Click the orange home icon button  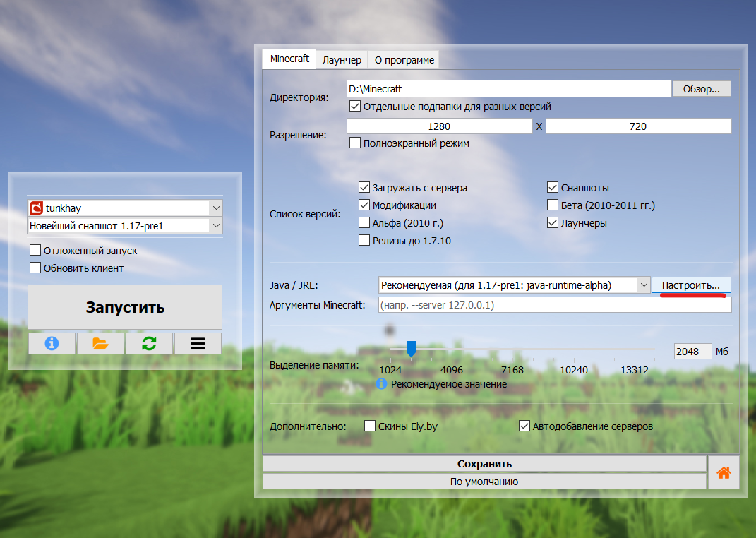coord(724,473)
